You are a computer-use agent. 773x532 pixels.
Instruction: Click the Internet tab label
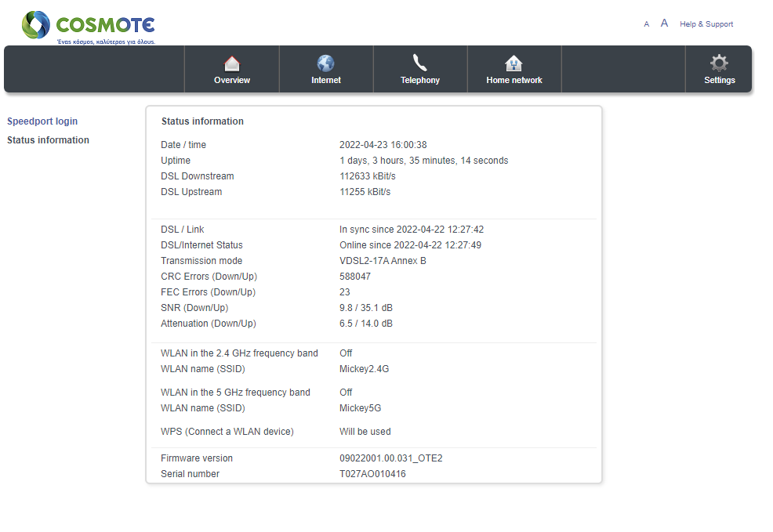click(x=326, y=80)
